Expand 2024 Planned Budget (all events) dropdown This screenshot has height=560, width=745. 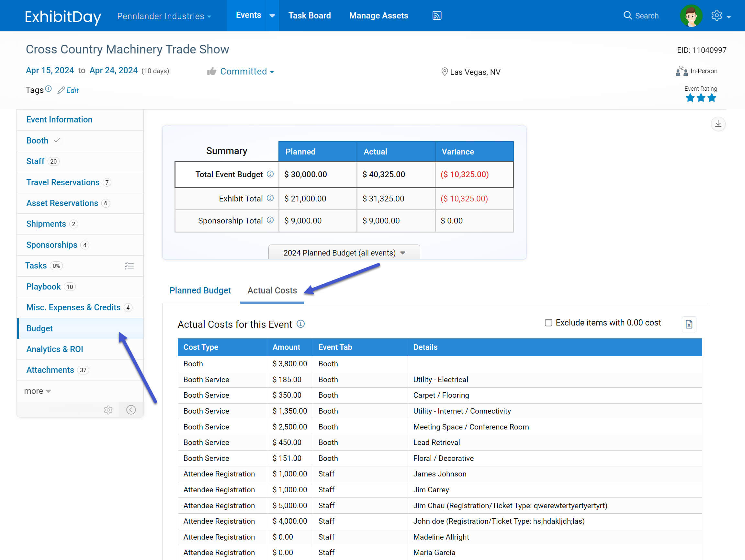tap(344, 253)
